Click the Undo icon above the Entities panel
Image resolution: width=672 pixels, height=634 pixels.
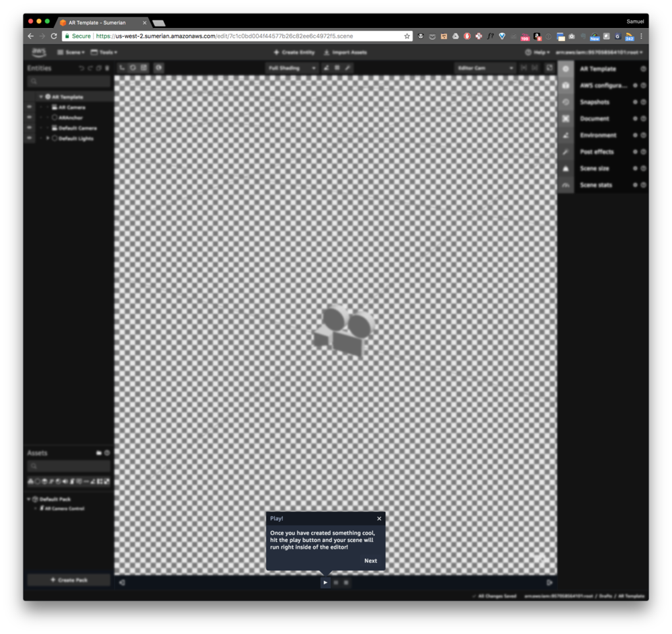[x=81, y=68]
